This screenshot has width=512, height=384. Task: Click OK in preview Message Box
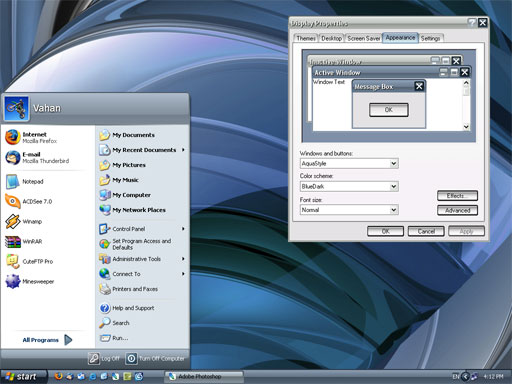[x=389, y=110]
